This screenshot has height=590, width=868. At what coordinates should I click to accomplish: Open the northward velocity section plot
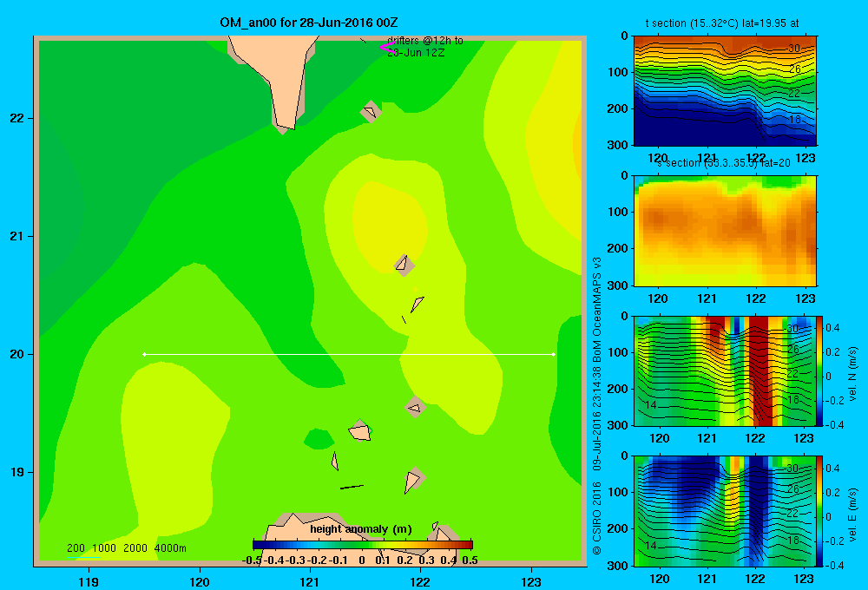coord(725,370)
